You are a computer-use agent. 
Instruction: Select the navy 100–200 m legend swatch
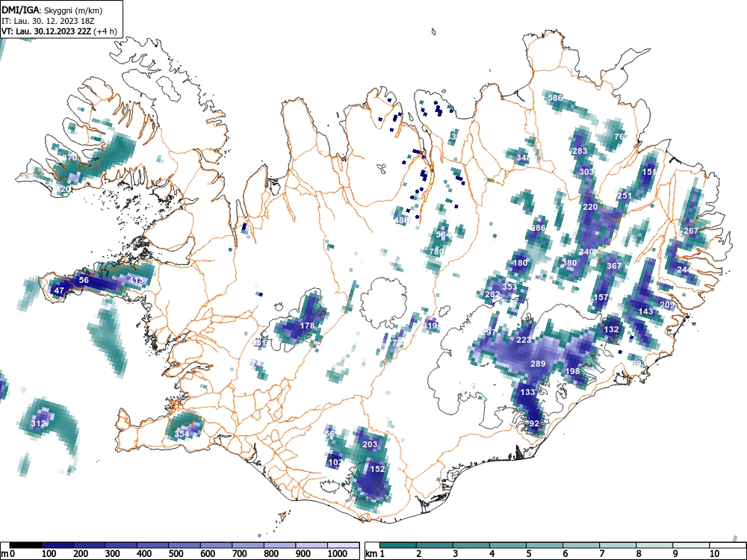[x=58, y=545]
